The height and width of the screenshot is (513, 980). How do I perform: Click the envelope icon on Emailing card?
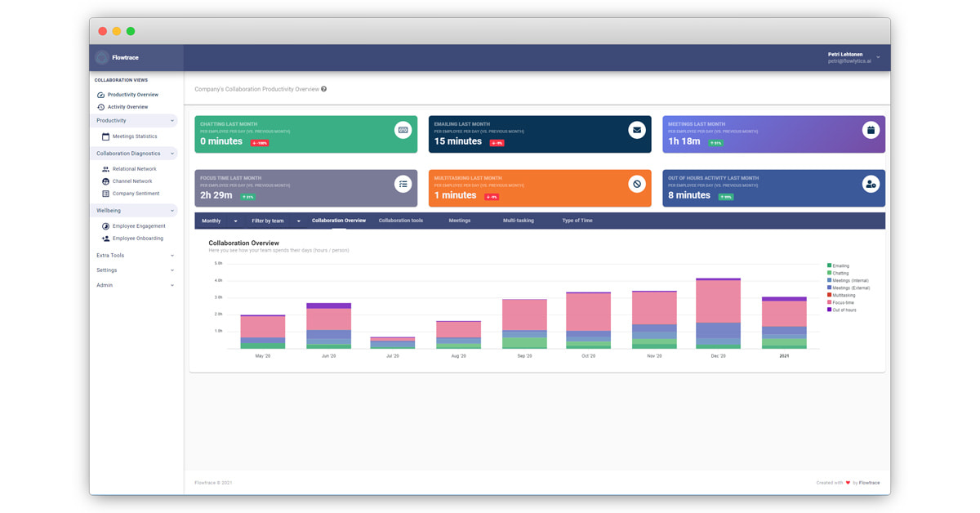(639, 132)
